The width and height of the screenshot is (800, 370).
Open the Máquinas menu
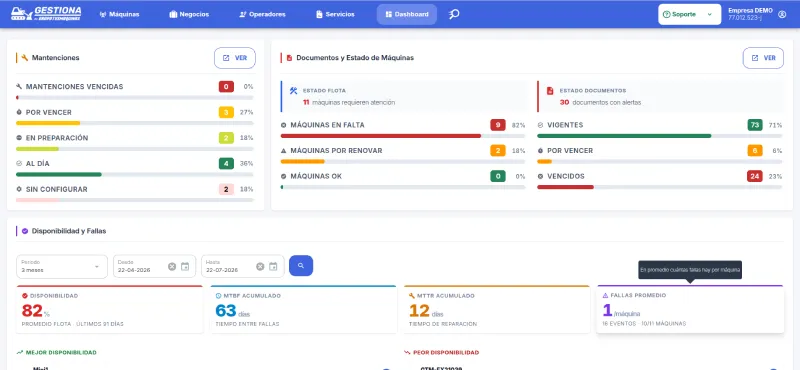[119, 14]
